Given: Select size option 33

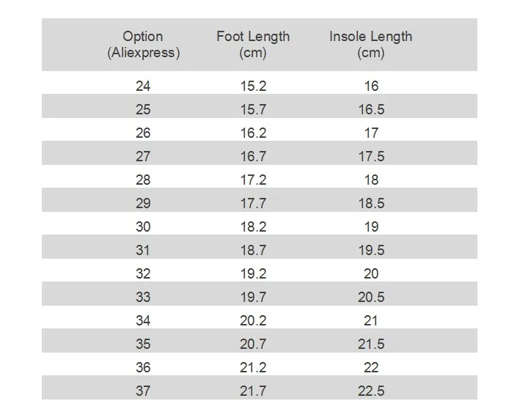Looking at the screenshot, I should tap(143, 298).
